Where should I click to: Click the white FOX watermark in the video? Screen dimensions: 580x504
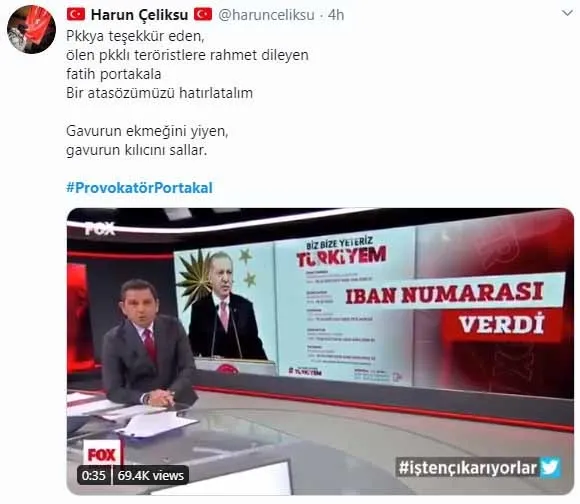tap(100, 229)
